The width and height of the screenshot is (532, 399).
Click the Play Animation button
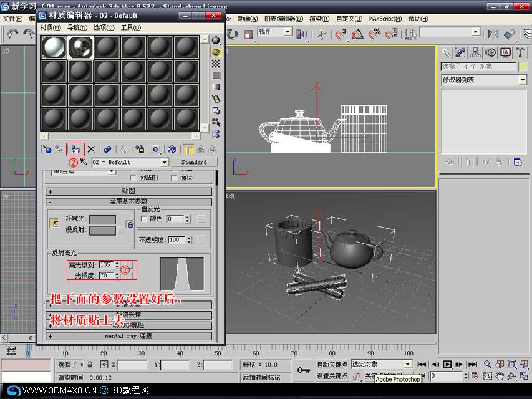pos(447,364)
